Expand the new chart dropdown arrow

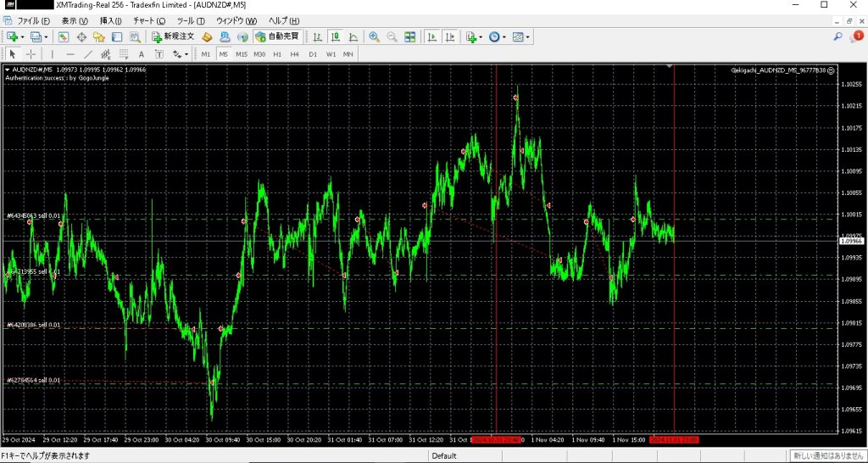(23, 37)
